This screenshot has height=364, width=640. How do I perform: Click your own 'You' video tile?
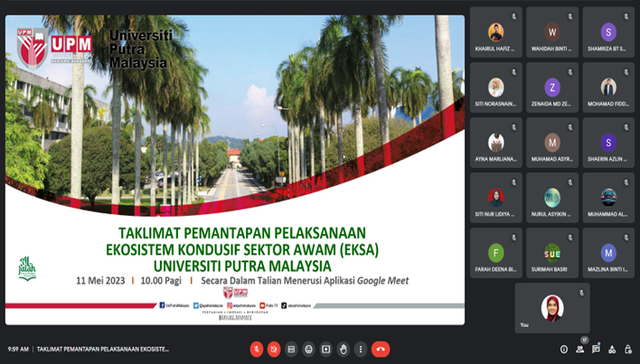pos(552,308)
